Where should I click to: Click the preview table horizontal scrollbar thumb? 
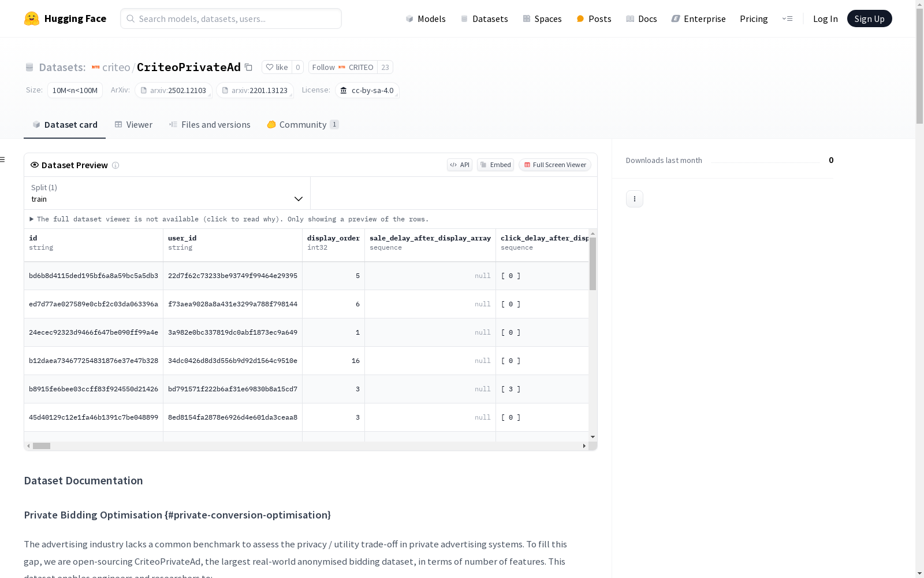[42, 446]
